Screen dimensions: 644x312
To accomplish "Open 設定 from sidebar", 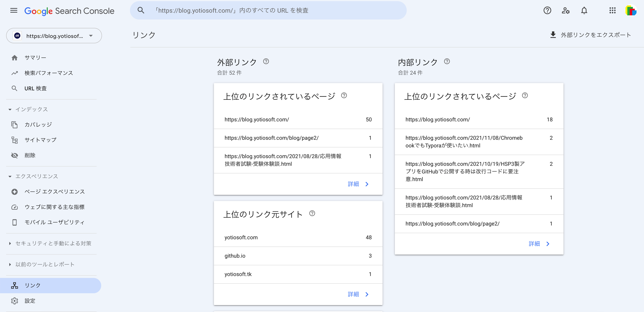I will pos(51,301).
